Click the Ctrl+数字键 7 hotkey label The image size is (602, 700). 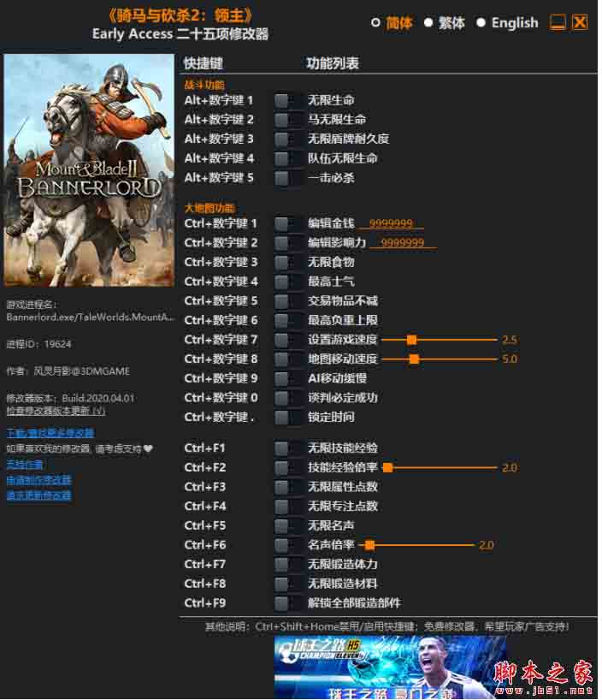pyautogui.click(x=221, y=340)
